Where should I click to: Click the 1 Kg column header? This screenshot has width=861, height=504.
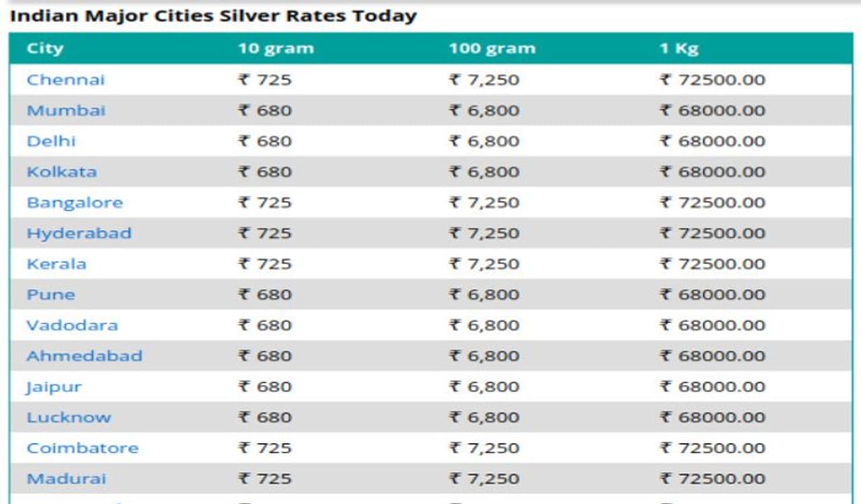pos(679,49)
